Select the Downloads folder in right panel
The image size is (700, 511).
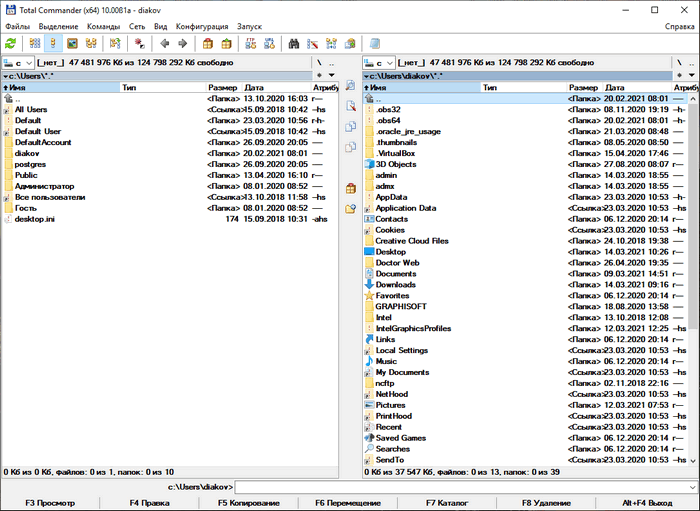pos(395,285)
